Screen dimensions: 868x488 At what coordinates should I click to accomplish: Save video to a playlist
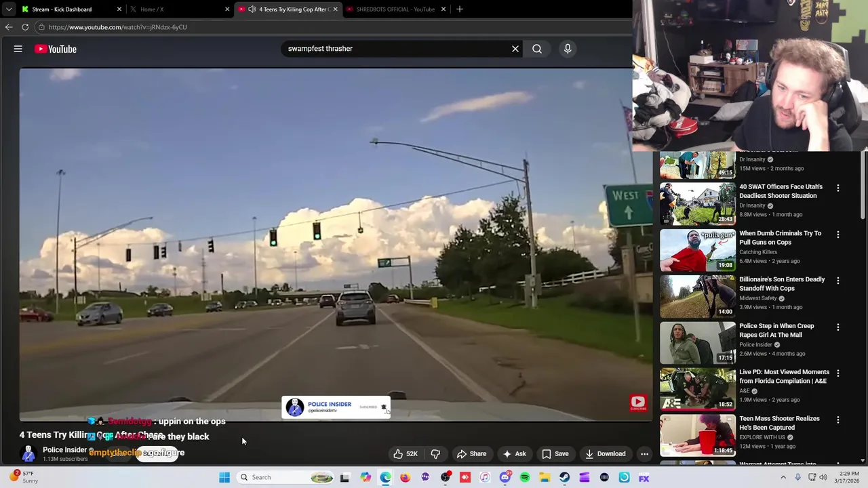[555, 454]
